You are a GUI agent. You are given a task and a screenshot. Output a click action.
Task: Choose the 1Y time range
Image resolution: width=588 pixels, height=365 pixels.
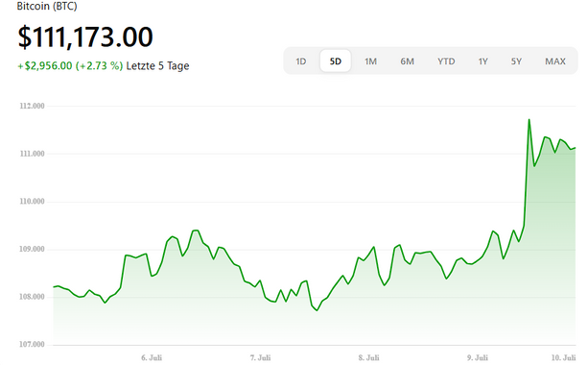coord(482,61)
